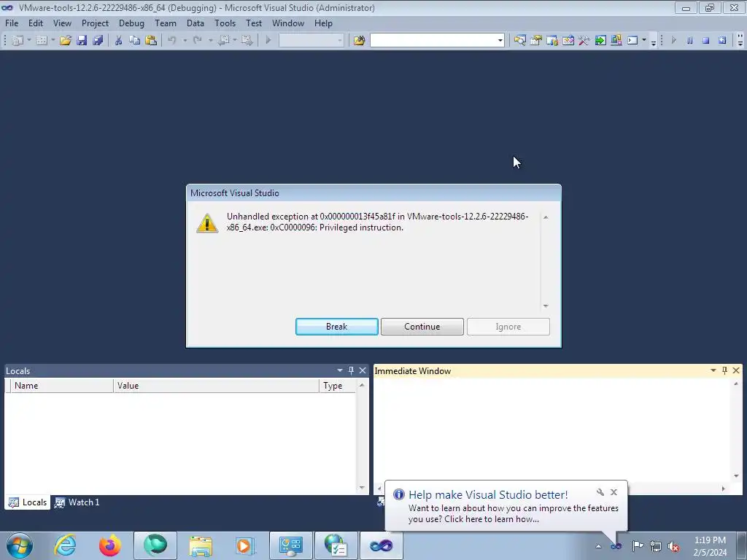Image resolution: width=747 pixels, height=560 pixels.
Task: Click the Value column header in Locals
Action: [x=216, y=386]
